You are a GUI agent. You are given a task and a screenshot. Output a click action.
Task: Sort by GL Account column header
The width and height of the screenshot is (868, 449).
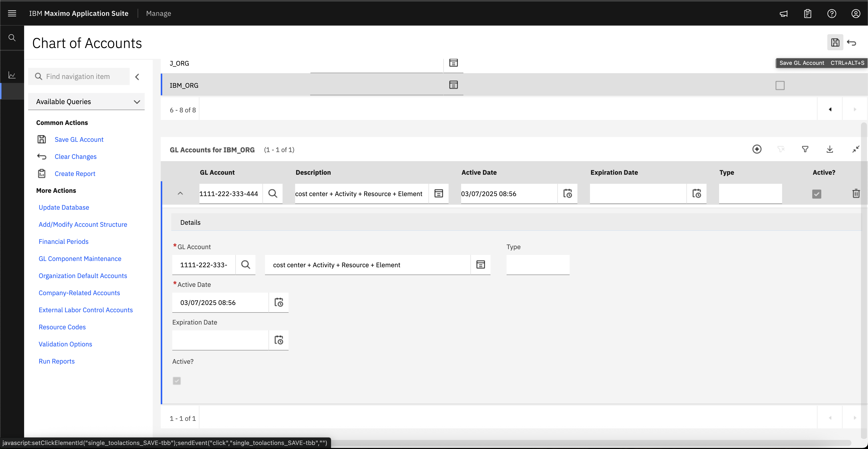pyautogui.click(x=217, y=172)
